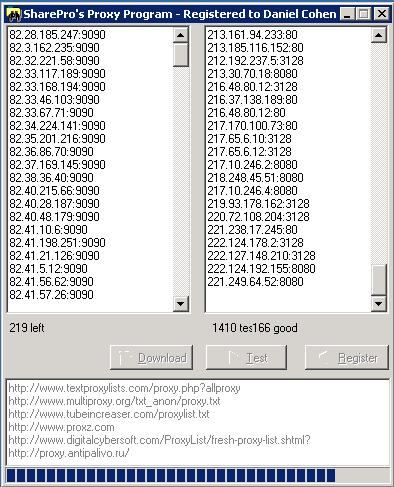Select good proxy 217.10.246.4:8080
394x487 pixels.
point(252,191)
